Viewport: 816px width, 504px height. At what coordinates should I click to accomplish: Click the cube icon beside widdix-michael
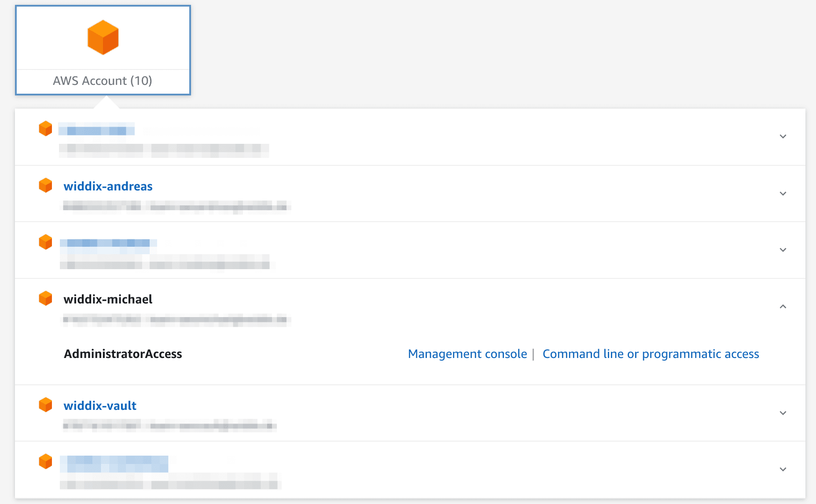45,298
